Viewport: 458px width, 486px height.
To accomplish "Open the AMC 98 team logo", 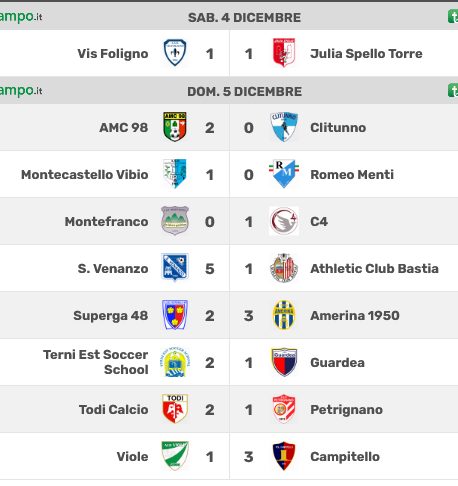I will click(x=175, y=127).
